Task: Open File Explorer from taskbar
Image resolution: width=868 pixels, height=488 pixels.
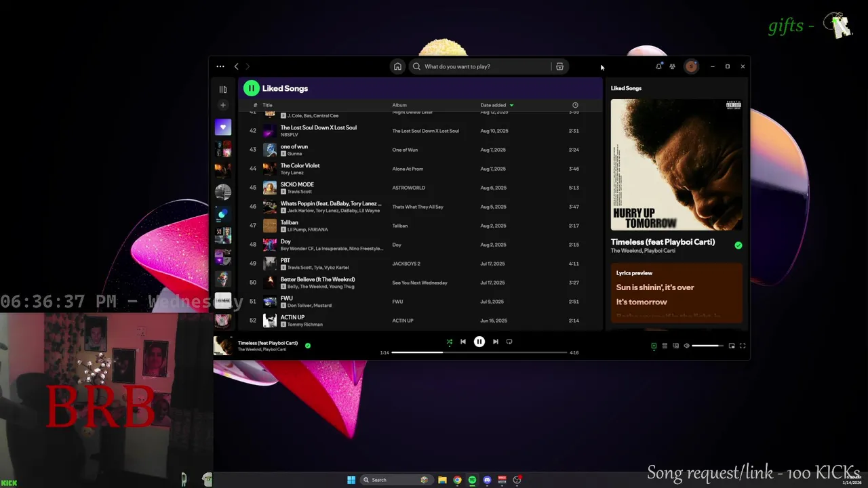Action: pyautogui.click(x=442, y=480)
